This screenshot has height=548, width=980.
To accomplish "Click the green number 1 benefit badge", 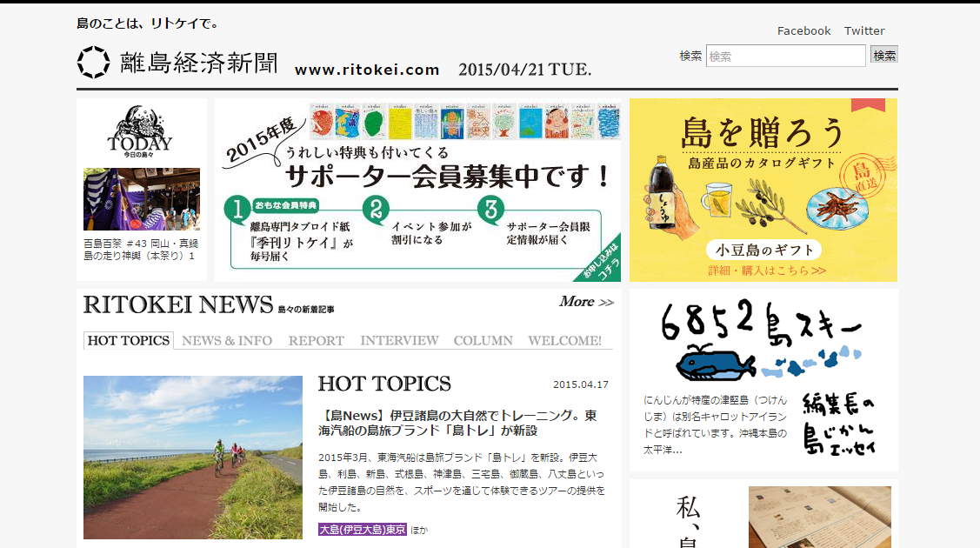I will (x=237, y=210).
